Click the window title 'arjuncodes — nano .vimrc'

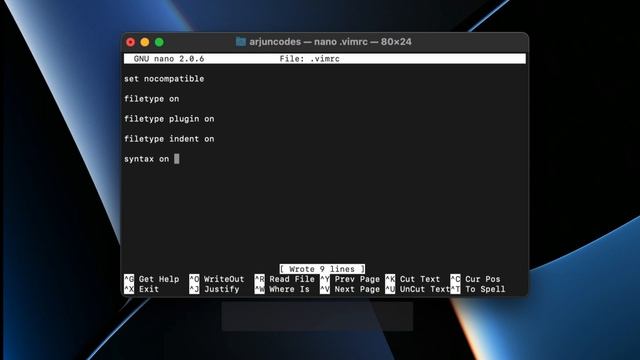click(308, 42)
